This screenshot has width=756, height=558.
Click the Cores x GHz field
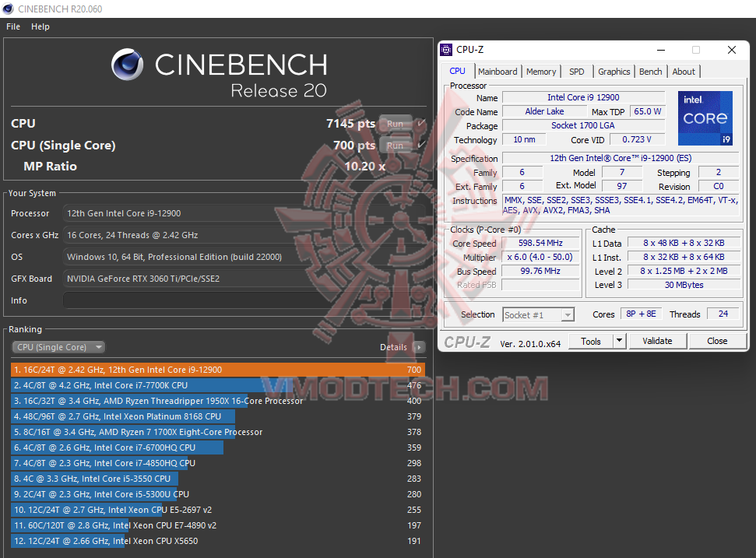[x=244, y=235]
